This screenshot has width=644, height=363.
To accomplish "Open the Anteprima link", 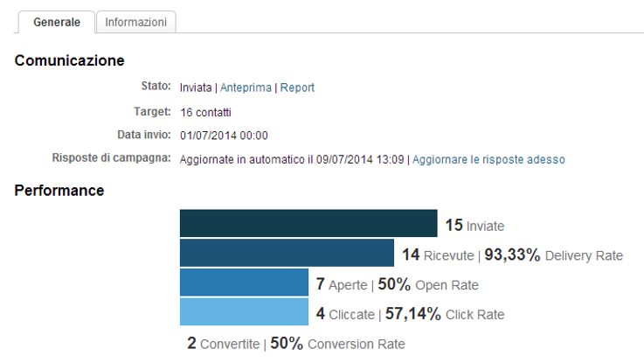I will [246, 87].
